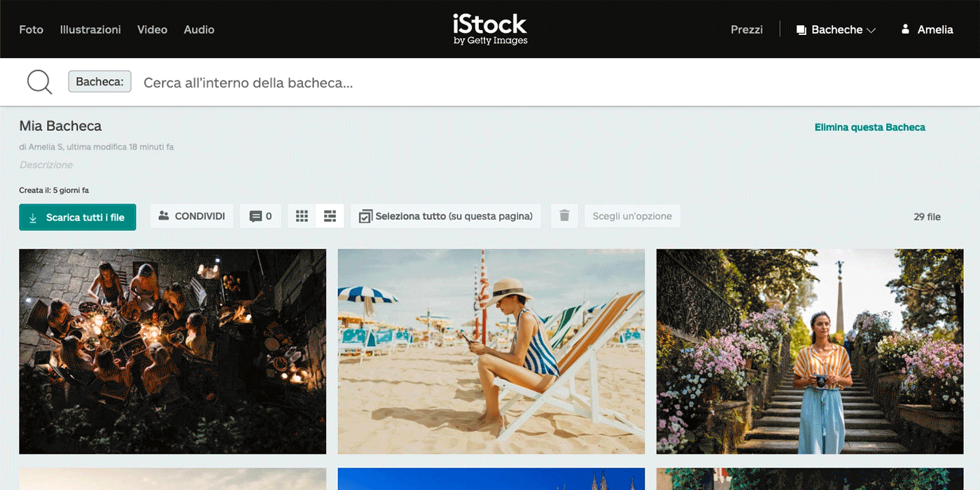This screenshot has height=490, width=980.
Task: Navigate to the Video section
Action: pyautogui.click(x=152, y=29)
